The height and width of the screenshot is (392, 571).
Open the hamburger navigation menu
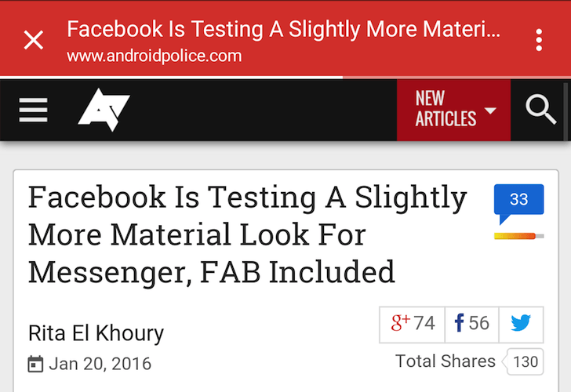click(x=34, y=111)
